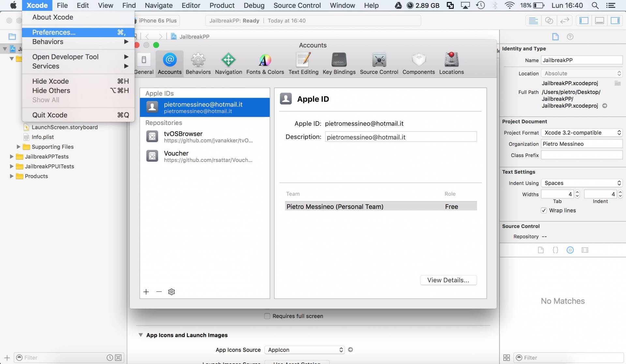This screenshot has width=626, height=364.
Task: Expand Products folder
Action: 12,176
